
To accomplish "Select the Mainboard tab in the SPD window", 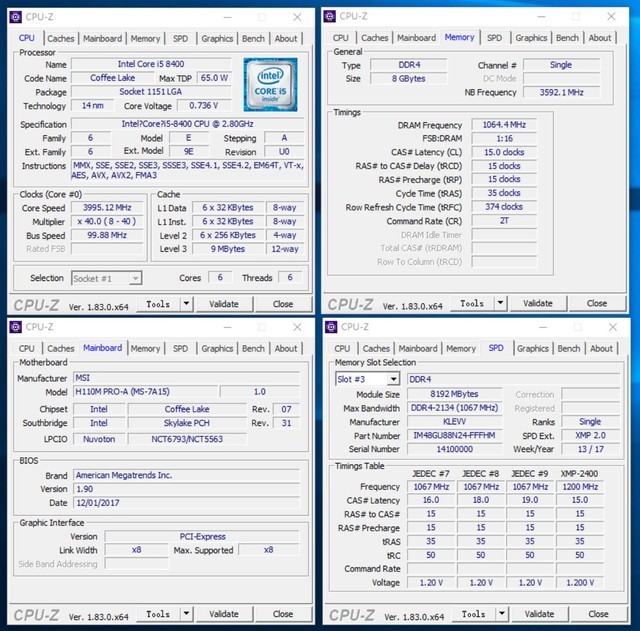I will click(x=418, y=348).
